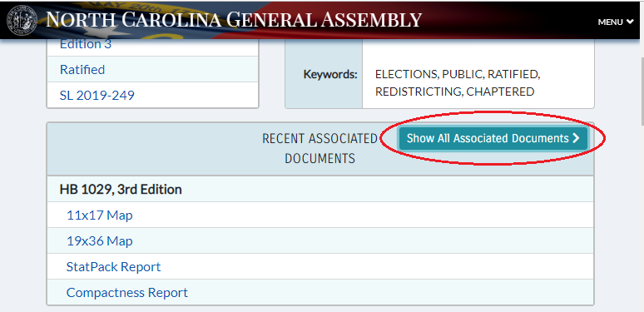Open the 11x17 Map document
644x312 pixels.
[99, 215]
